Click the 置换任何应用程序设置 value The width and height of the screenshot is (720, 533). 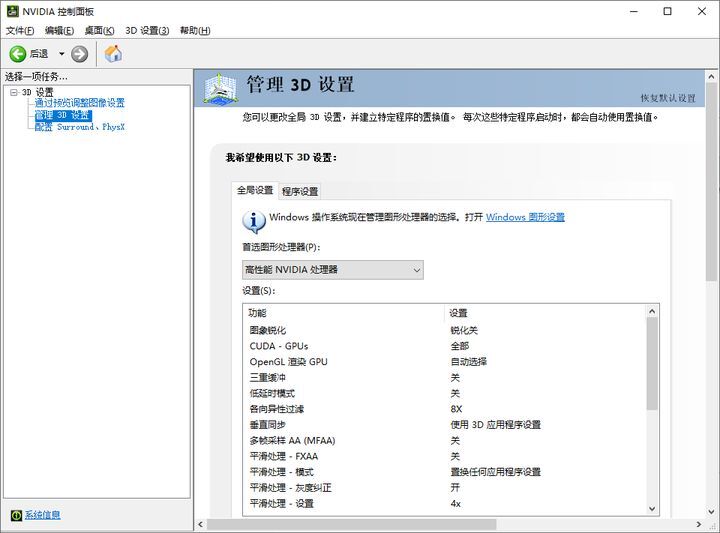(x=495, y=472)
